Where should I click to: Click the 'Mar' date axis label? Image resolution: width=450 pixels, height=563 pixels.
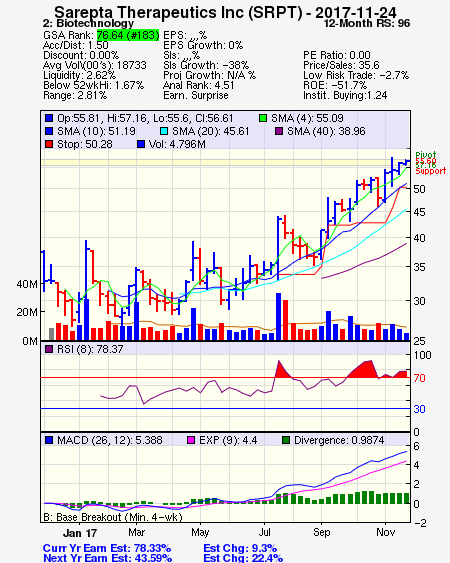(136, 532)
